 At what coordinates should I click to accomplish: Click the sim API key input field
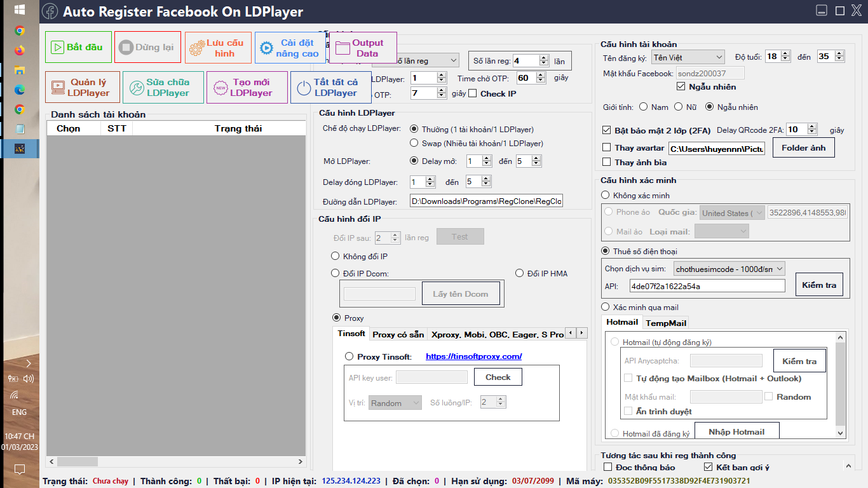(x=707, y=286)
